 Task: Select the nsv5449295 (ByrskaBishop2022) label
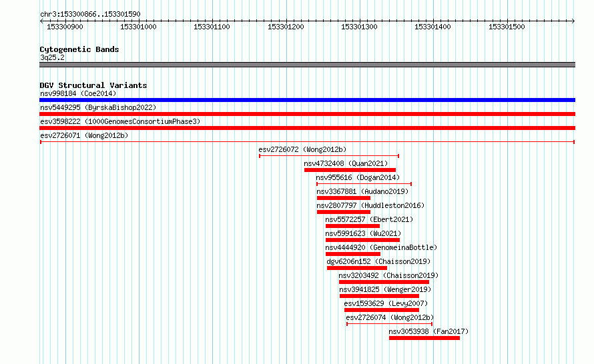[x=98, y=107]
